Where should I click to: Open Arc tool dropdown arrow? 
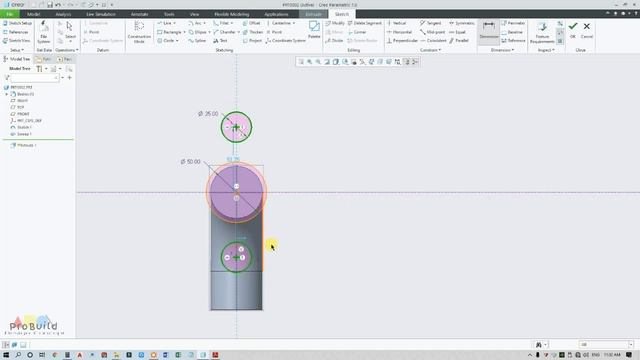(204, 23)
